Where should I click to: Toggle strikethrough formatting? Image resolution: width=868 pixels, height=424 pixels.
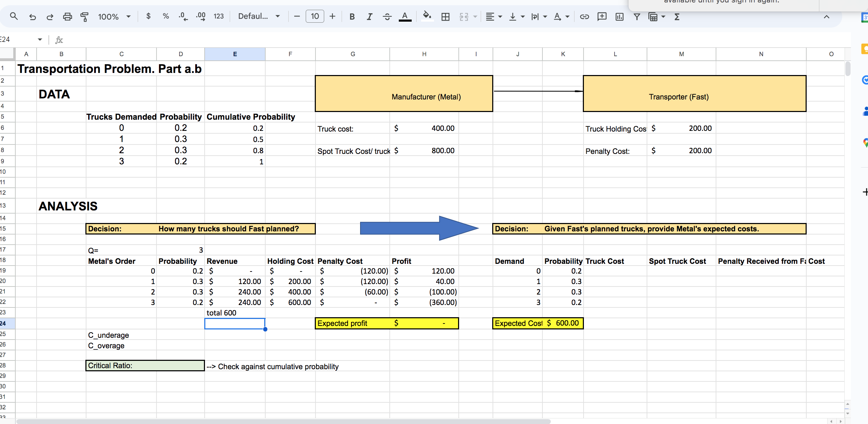(387, 16)
